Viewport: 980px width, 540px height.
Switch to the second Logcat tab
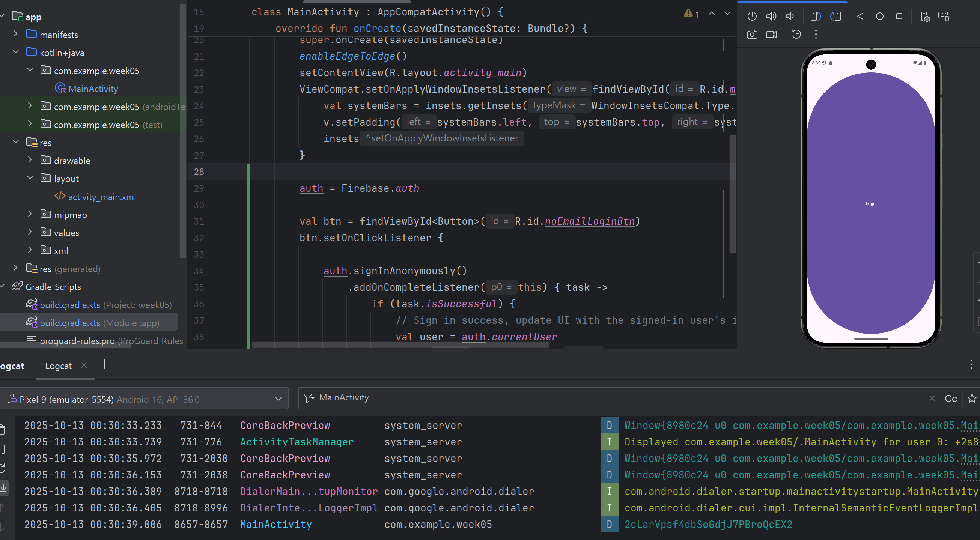[x=58, y=366]
